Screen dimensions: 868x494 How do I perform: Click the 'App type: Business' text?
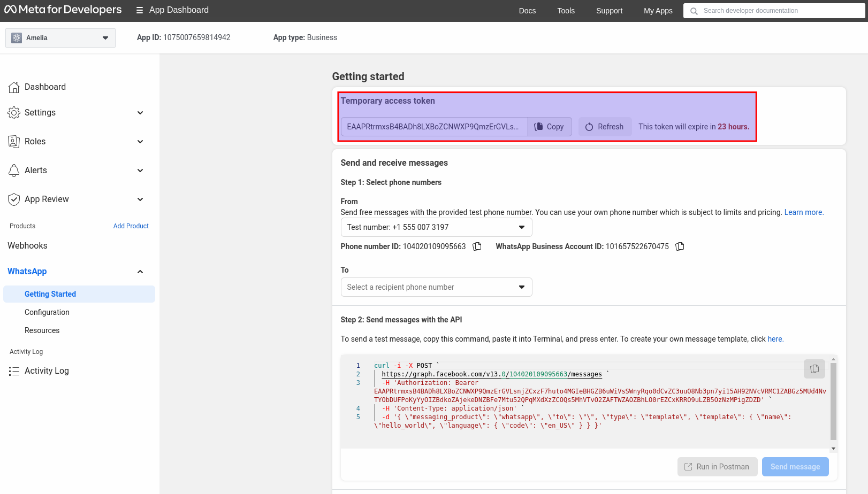(305, 37)
